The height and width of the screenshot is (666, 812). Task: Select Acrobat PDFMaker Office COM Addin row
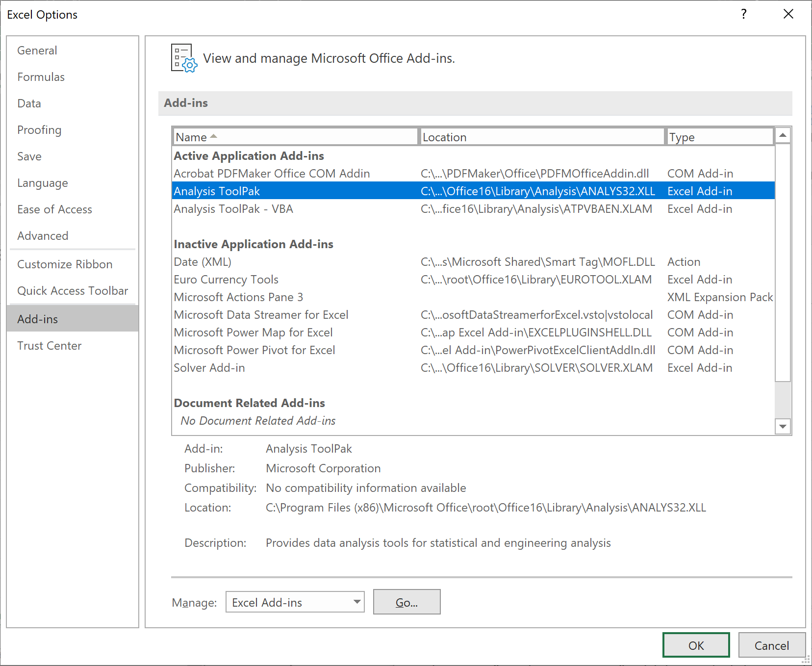click(474, 174)
